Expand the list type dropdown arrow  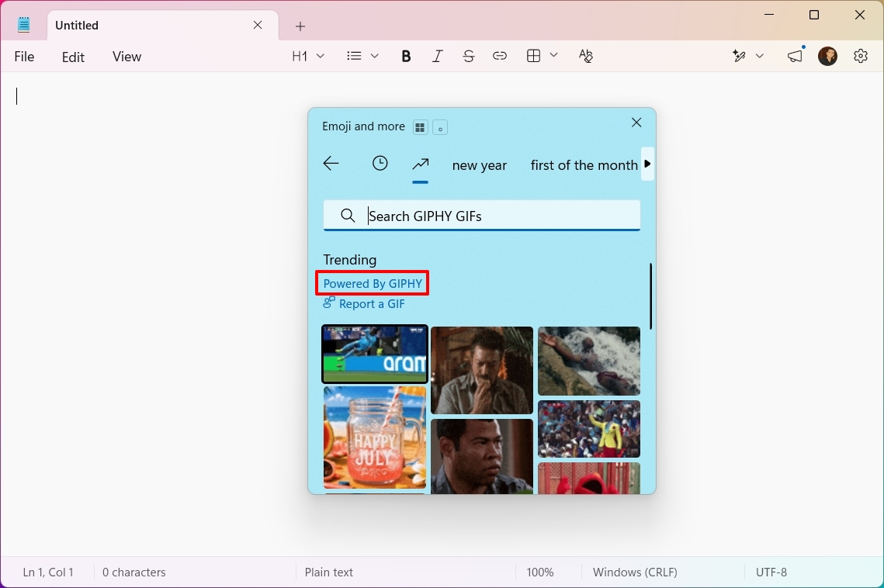(x=374, y=56)
